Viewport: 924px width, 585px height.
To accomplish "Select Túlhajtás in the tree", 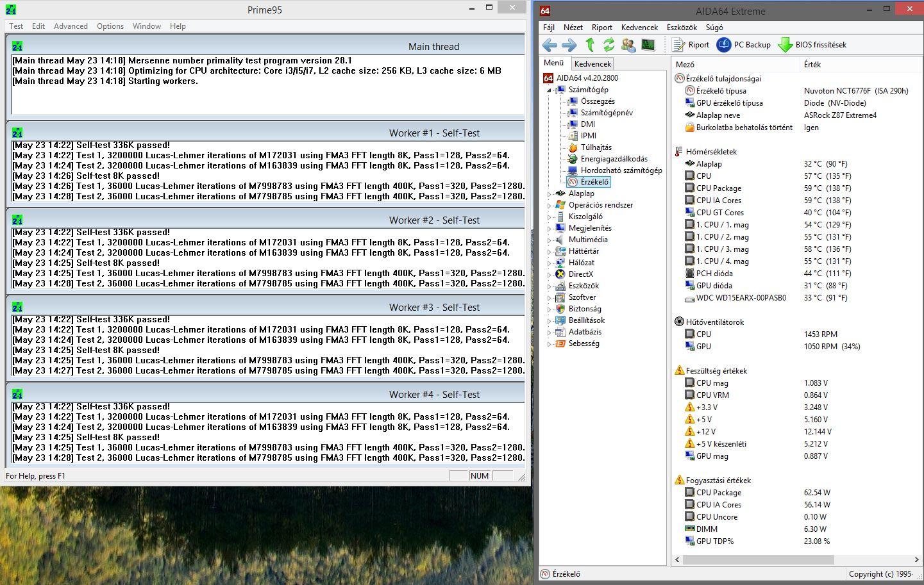I will (x=596, y=147).
